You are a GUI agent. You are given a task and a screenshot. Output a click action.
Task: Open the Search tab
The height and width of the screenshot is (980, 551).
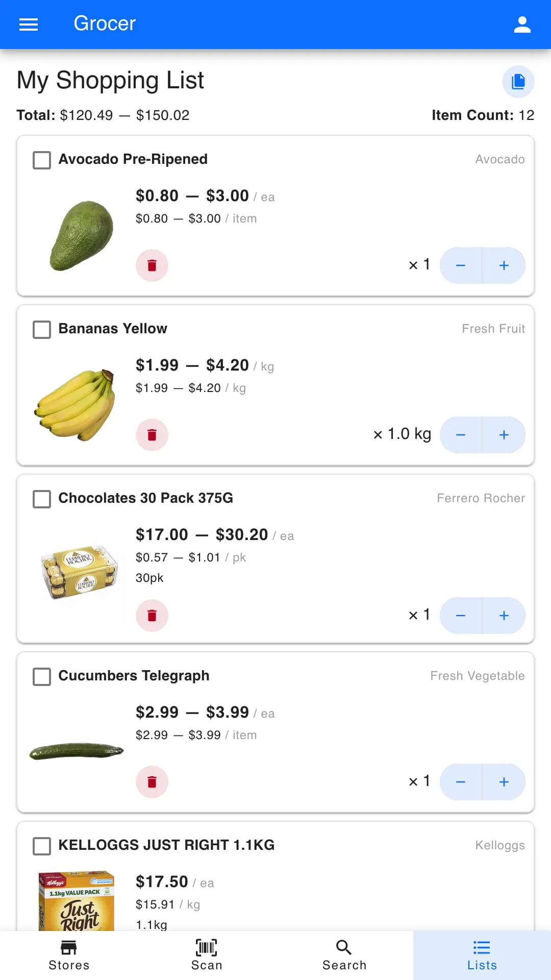click(x=344, y=954)
